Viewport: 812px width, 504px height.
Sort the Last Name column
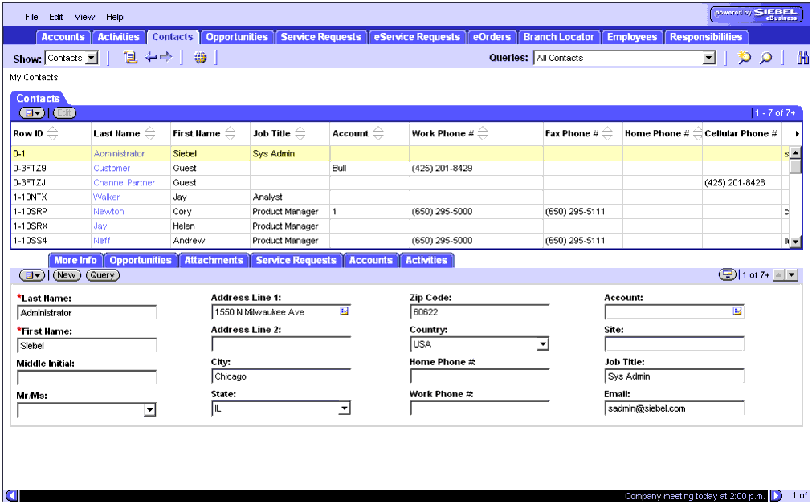point(149,133)
